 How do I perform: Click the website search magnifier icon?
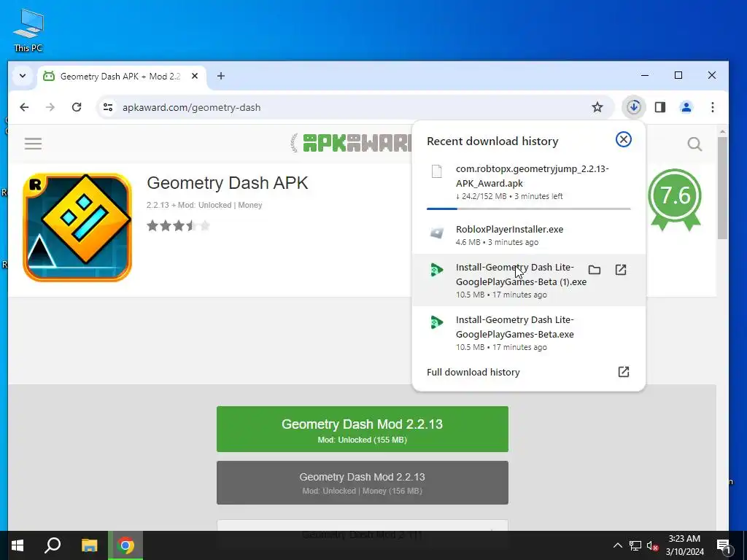(694, 144)
